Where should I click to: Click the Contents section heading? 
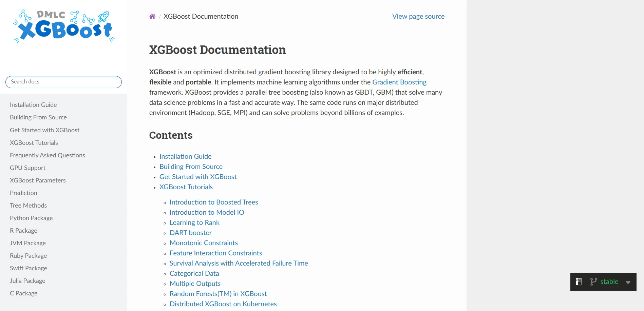click(171, 135)
